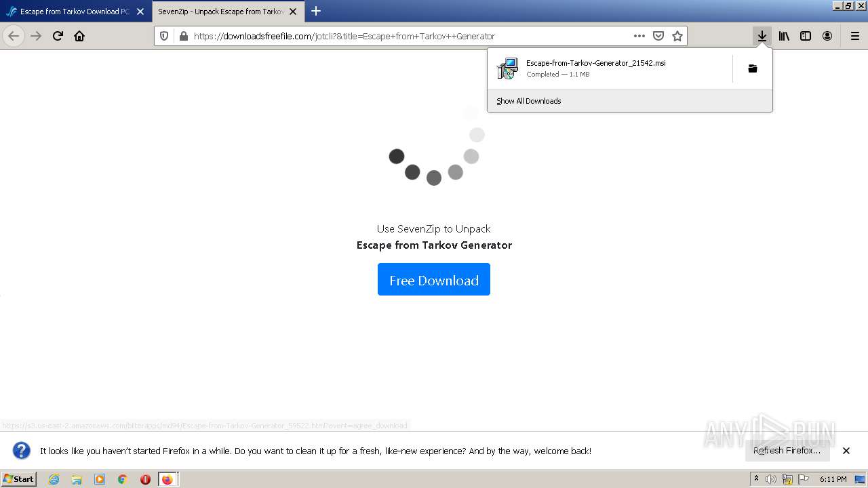Show hidden system tray icons
Viewport: 868px width, 488px height.
[x=756, y=479]
